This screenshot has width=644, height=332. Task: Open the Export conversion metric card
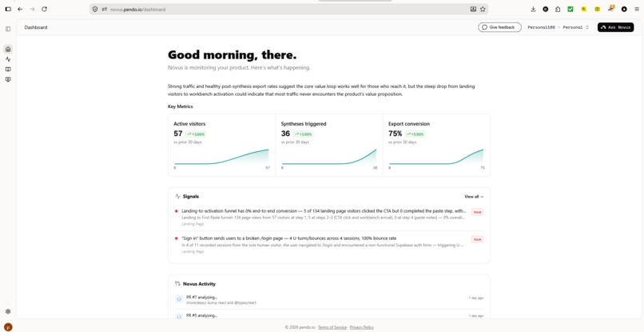click(x=436, y=146)
